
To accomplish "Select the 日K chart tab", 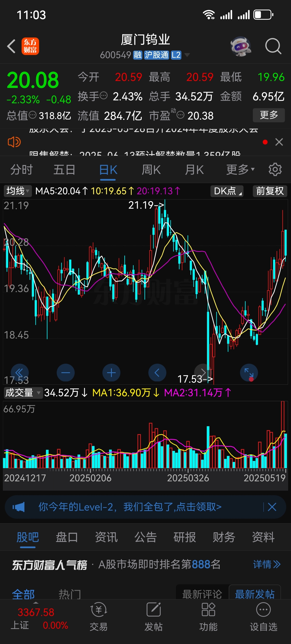I will (108, 170).
